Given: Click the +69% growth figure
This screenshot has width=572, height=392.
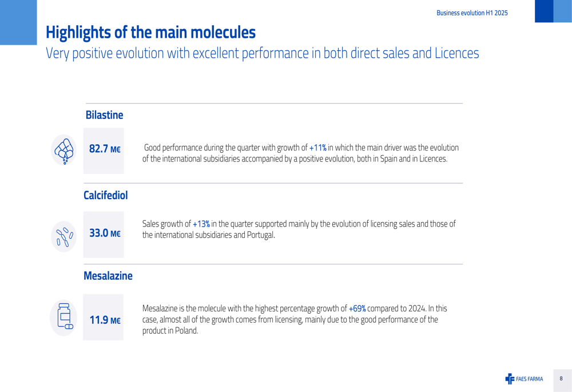Looking at the screenshot, I should point(357,308).
